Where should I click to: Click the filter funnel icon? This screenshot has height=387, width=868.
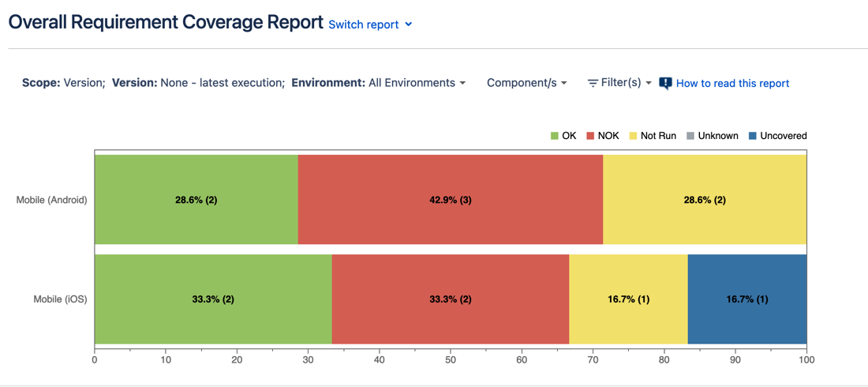(x=593, y=83)
